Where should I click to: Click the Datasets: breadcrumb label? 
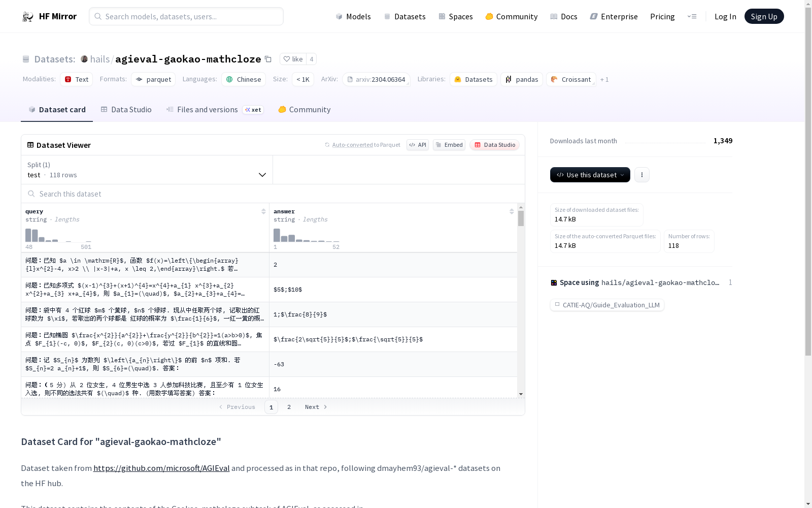click(x=55, y=59)
